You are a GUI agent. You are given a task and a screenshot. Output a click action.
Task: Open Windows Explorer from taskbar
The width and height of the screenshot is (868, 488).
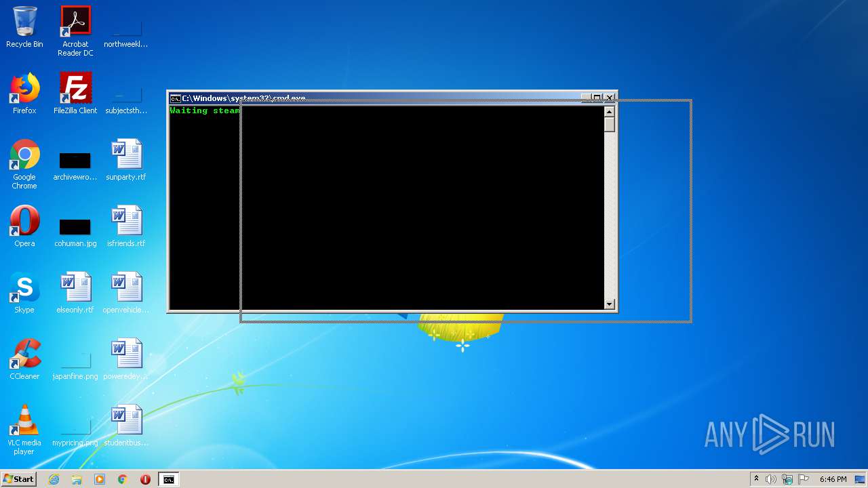(77, 479)
